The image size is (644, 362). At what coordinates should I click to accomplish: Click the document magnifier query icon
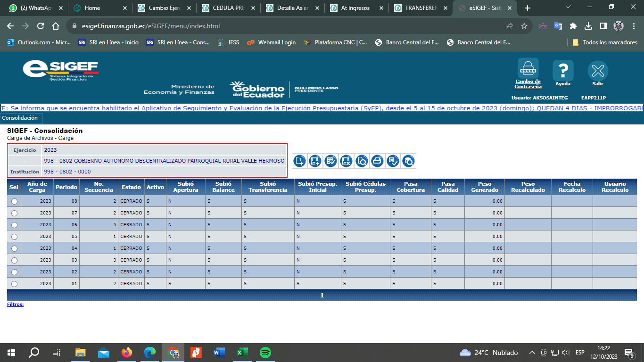click(x=362, y=161)
